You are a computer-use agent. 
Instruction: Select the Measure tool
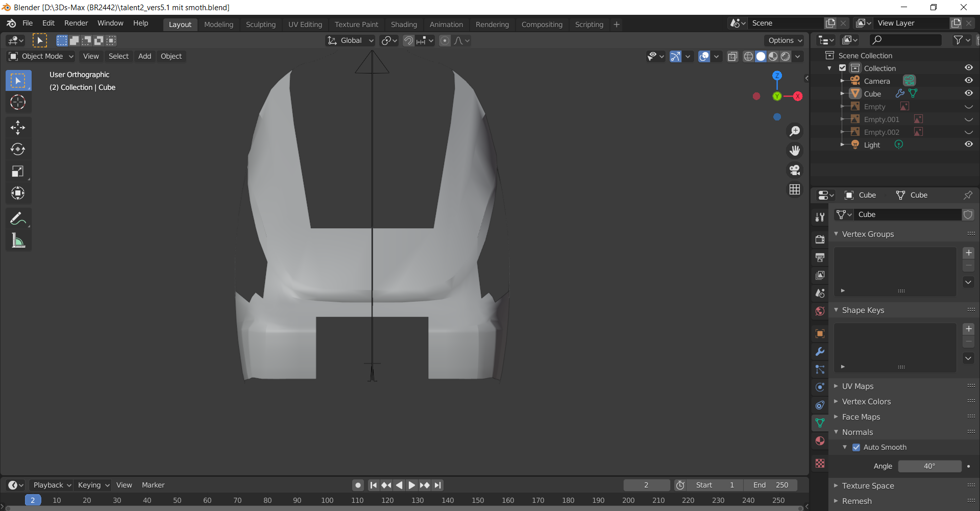coord(18,241)
